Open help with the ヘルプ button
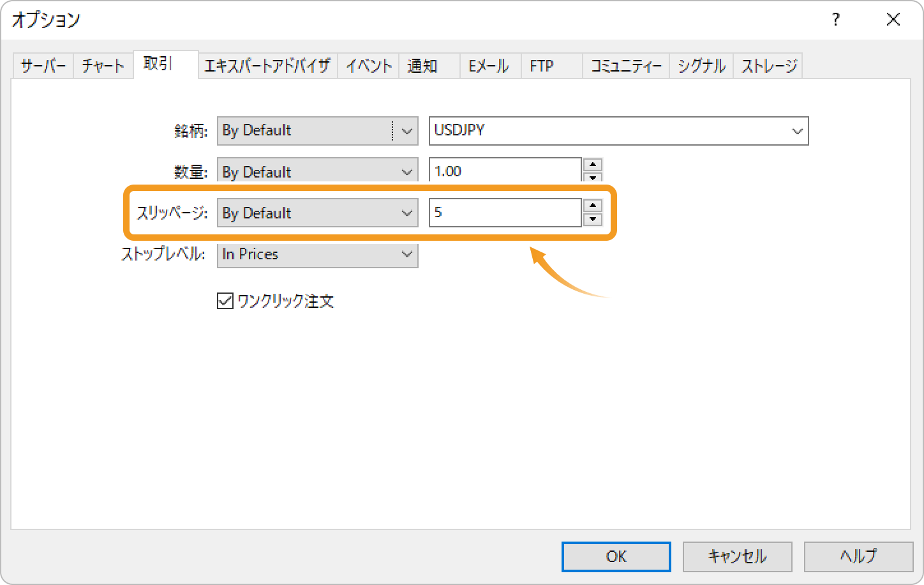This screenshot has height=585, width=924. click(859, 557)
